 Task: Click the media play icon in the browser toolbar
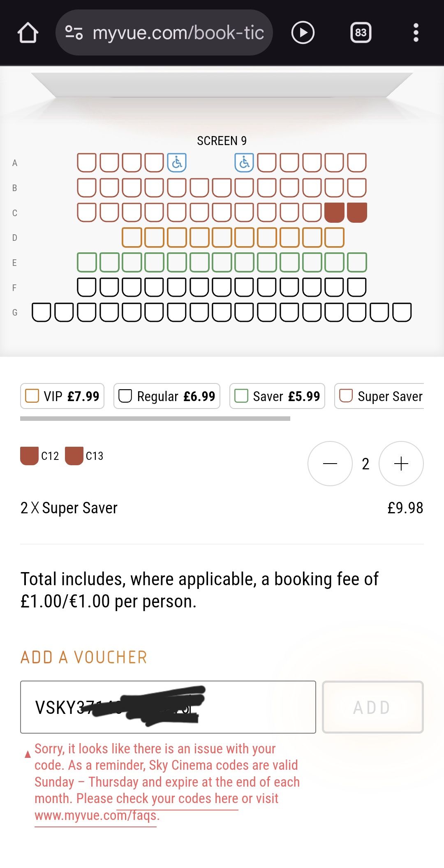pyautogui.click(x=303, y=32)
